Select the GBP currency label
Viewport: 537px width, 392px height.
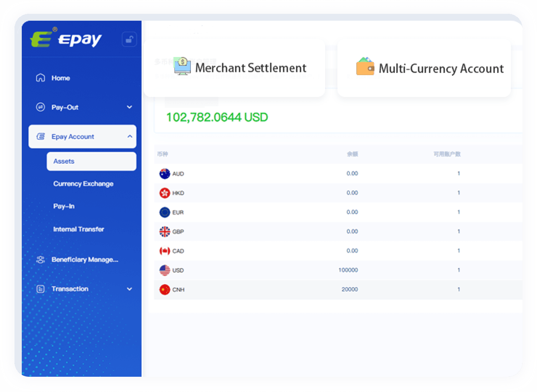tap(178, 232)
